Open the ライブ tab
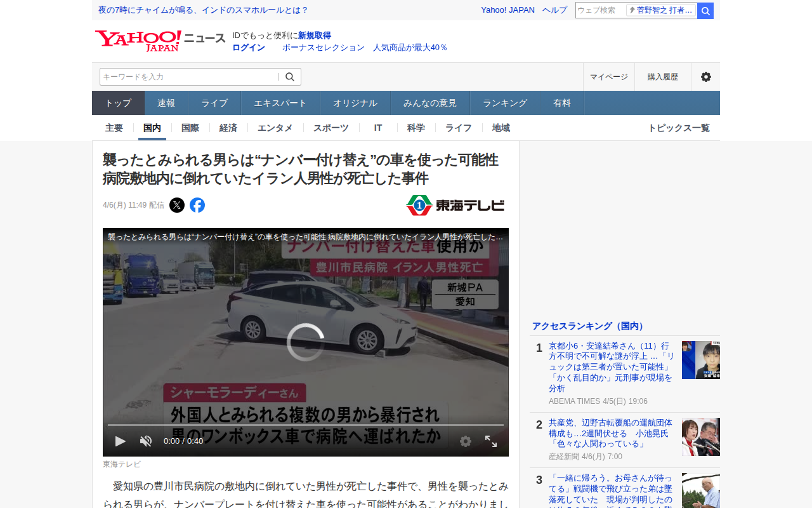 (x=214, y=103)
